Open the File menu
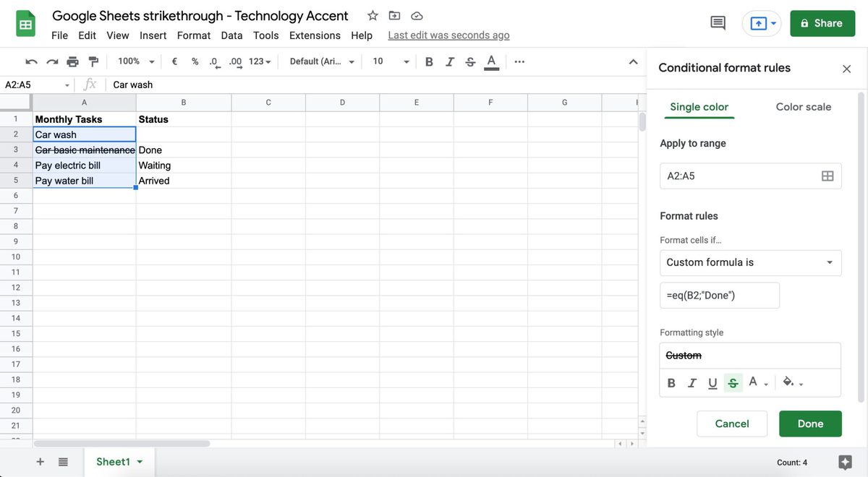 pos(60,35)
